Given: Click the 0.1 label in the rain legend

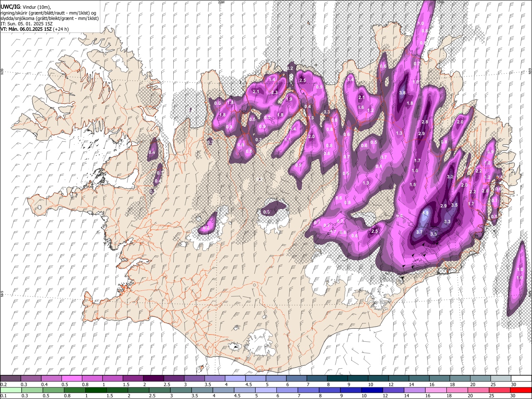Looking at the screenshot, I should (3, 396).
